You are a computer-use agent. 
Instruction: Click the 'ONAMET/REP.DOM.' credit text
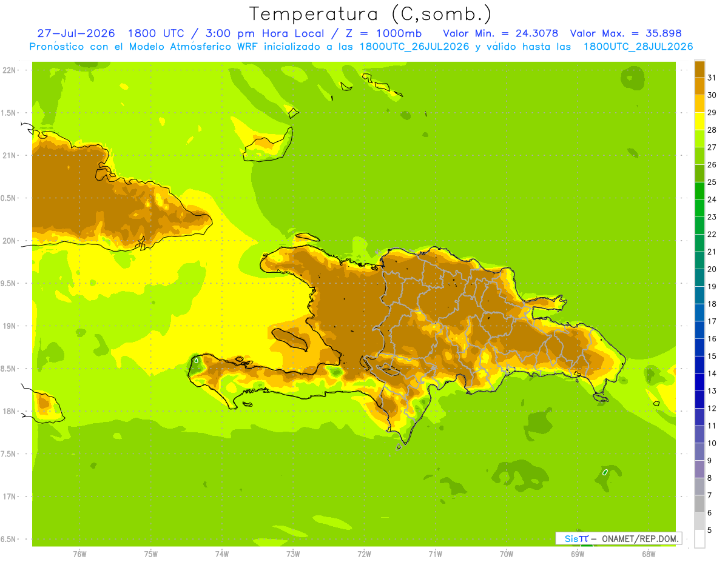pos(639,538)
